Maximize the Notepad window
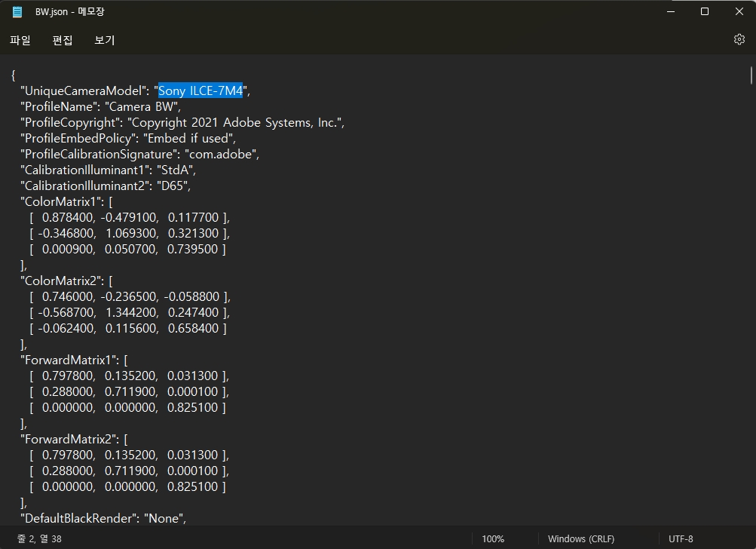This screenshot has width=756, height=549. click(x=705, y=11)
